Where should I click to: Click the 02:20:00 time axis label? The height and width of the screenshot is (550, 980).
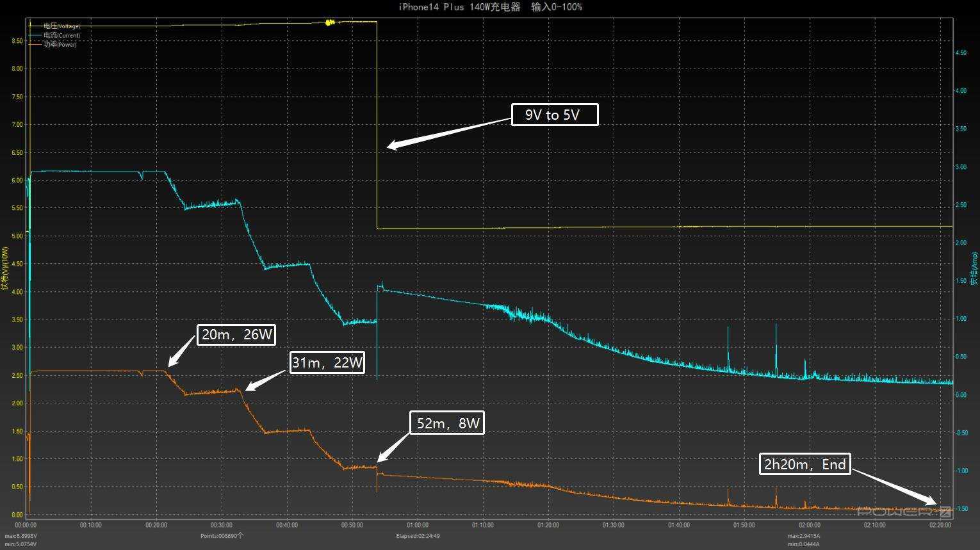(x=940, y=525)
